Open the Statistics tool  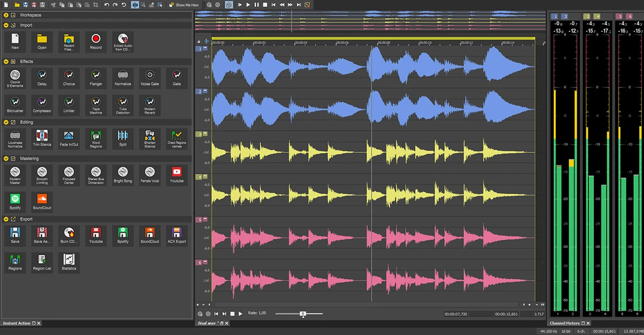(x=68, y=262)
